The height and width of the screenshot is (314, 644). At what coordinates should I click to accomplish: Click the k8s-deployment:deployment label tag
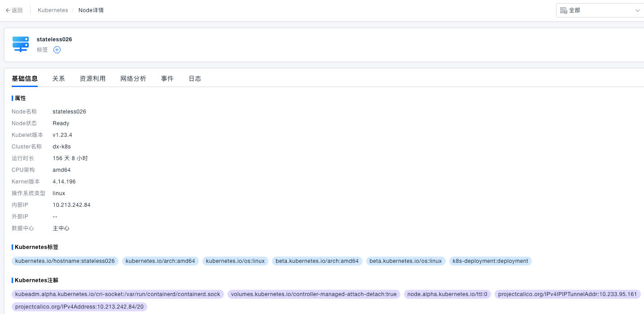(x=490, y=261)
